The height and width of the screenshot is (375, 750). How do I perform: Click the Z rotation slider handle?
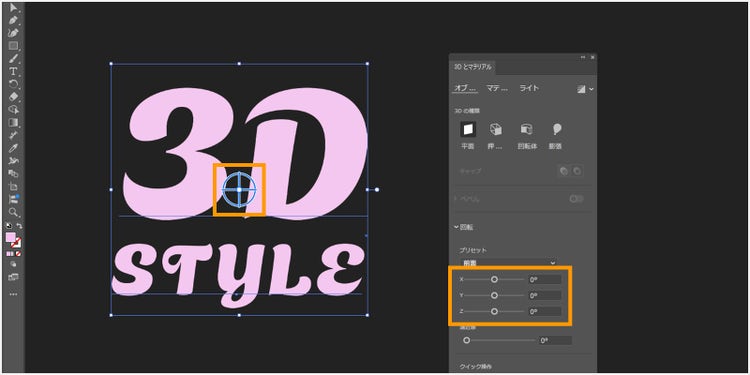click(494, 311)
